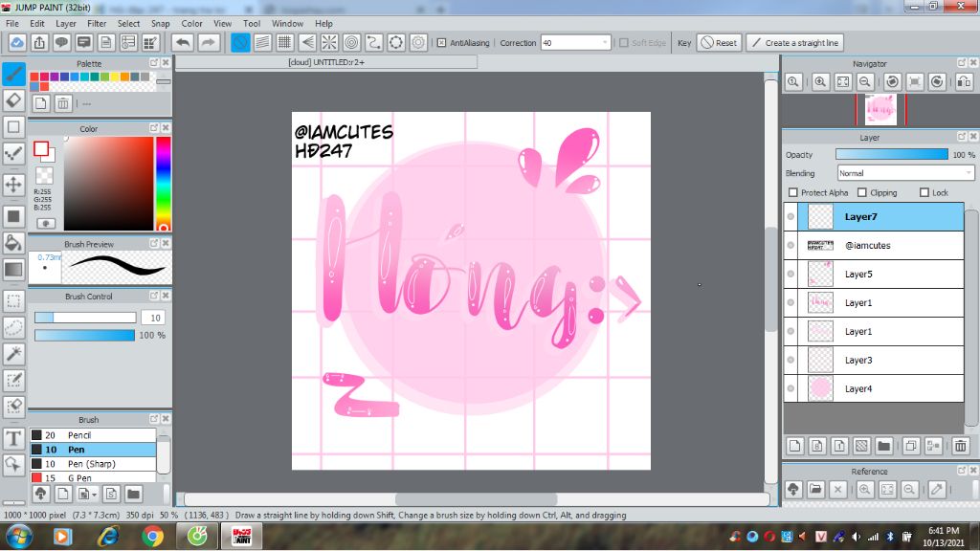
Task: Enable parallel lines snap
Action: coord(262,42)
